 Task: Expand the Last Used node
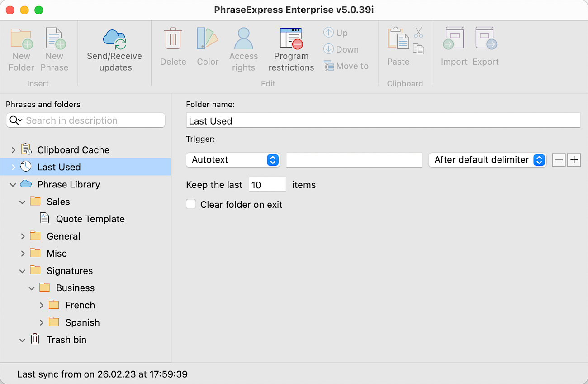13,167
